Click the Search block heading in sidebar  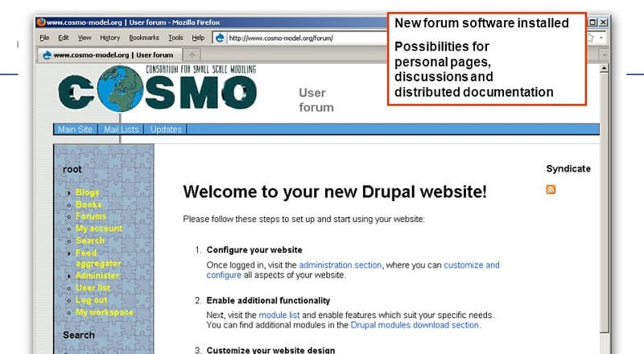pyautogui.click(x=79, y=335)
